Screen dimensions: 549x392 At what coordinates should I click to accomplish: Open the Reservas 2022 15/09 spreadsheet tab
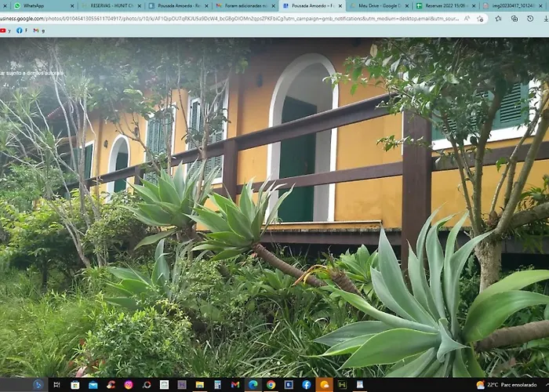point(446,6)
